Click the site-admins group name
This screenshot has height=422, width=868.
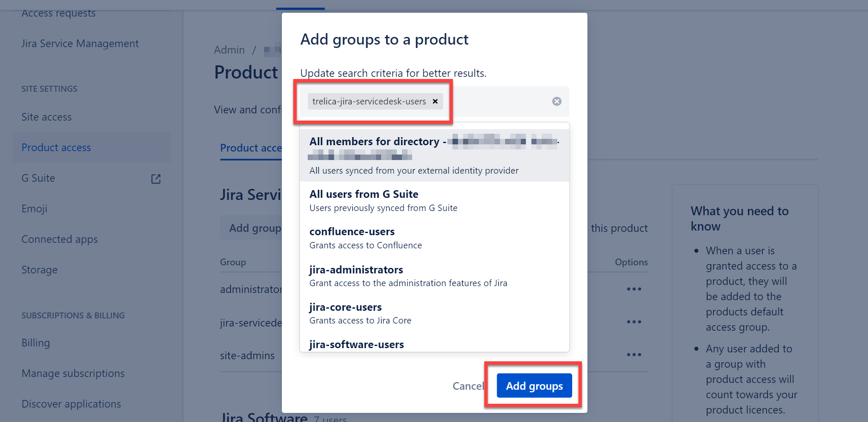click(x=247, y=355)
